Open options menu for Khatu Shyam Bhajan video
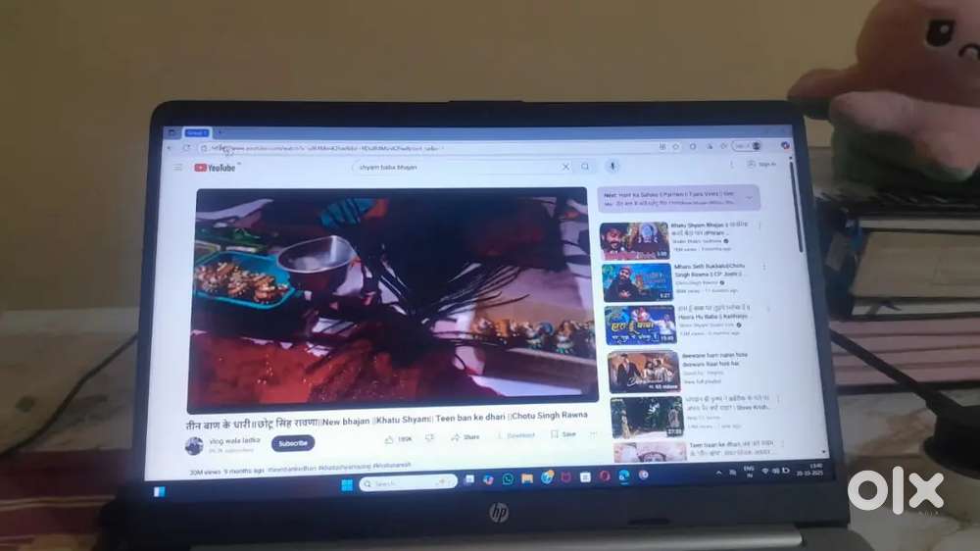Screen dimensions: 980x551 coord(759,225)
